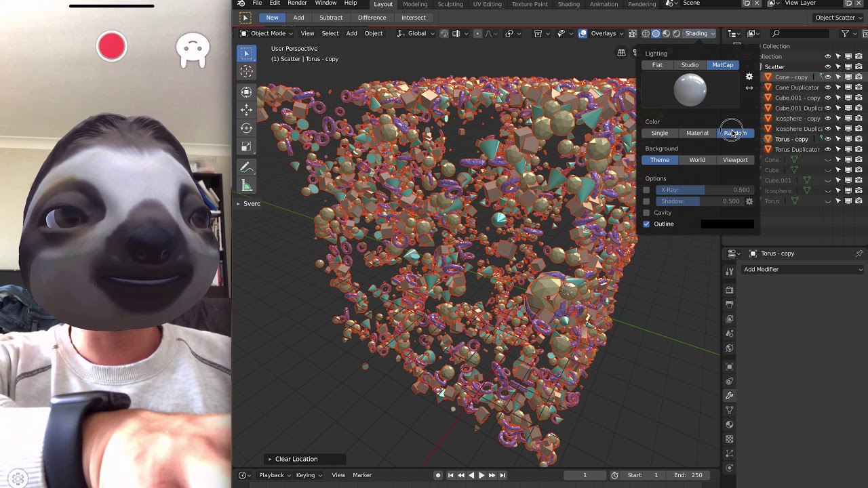Open the Output properties tab

pos(730,304)
